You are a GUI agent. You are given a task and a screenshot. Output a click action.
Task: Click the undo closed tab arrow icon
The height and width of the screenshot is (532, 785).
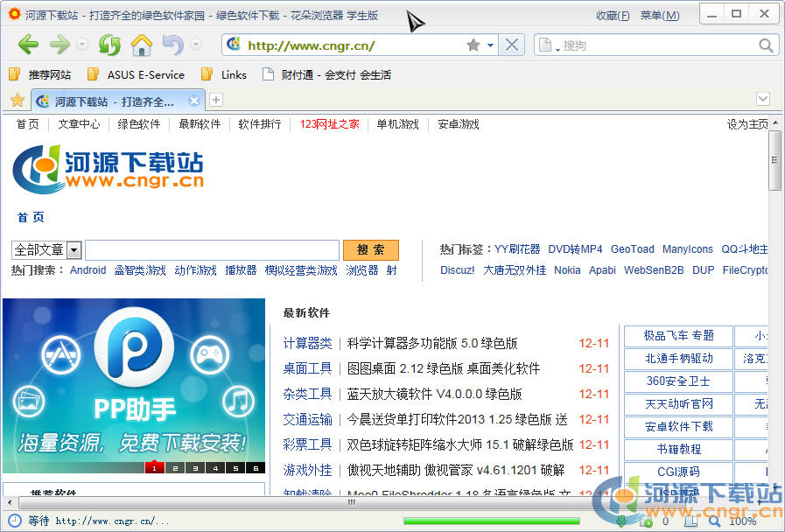172,45
